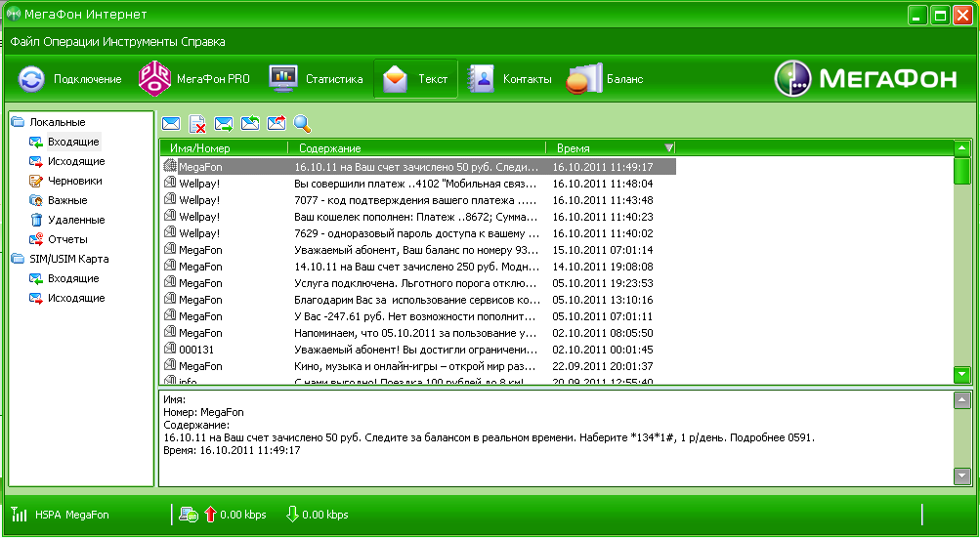Click the envelope icon with green right arrow
Screen dimensions: 980x538
[224, 124]
